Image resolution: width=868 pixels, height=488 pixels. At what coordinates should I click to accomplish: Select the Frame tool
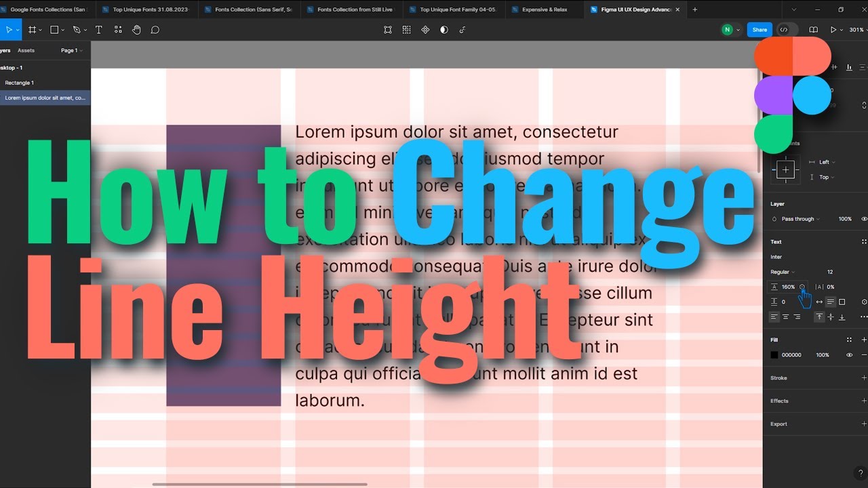point(33,29)
